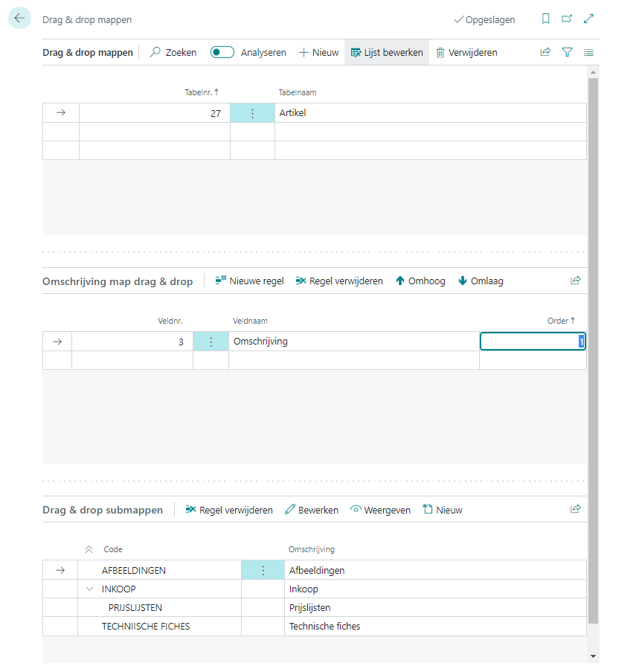This screenshot has height=672, width=639.
Task: Sort by the Tabelnr. column header
Action: pyautogui.click(x=201, y=92)
